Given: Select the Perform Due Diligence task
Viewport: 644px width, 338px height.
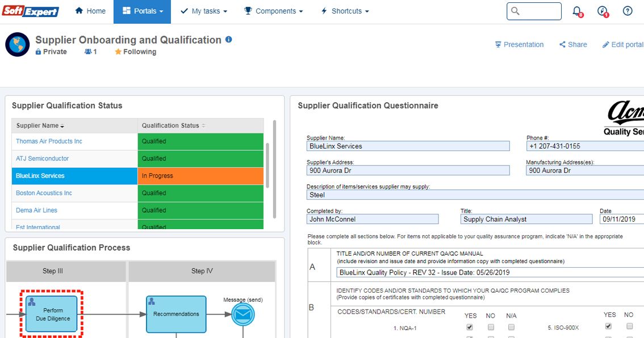Looking at the screenshot, I should [x=51, y=314].
